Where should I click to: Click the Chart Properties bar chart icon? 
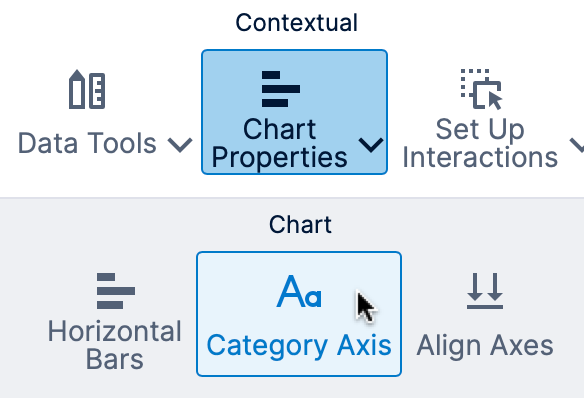coord(281,89)
